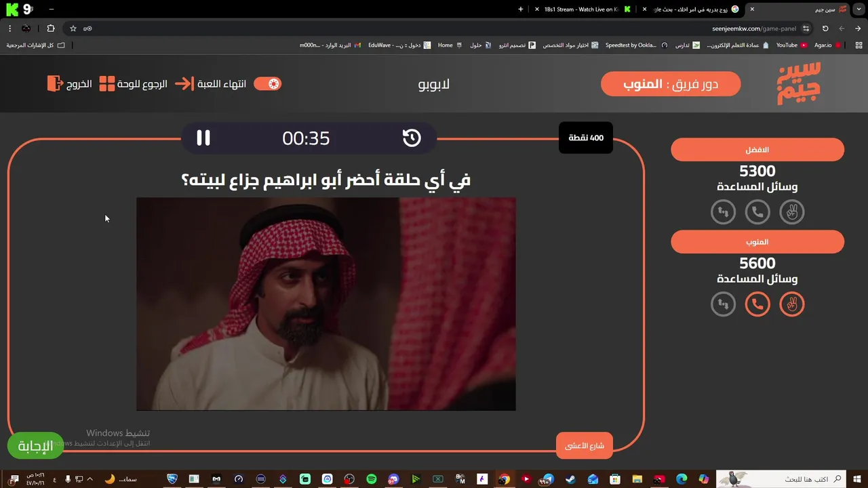
Task: Click the المنوب team score 5600
Action: tap(757, 264)
